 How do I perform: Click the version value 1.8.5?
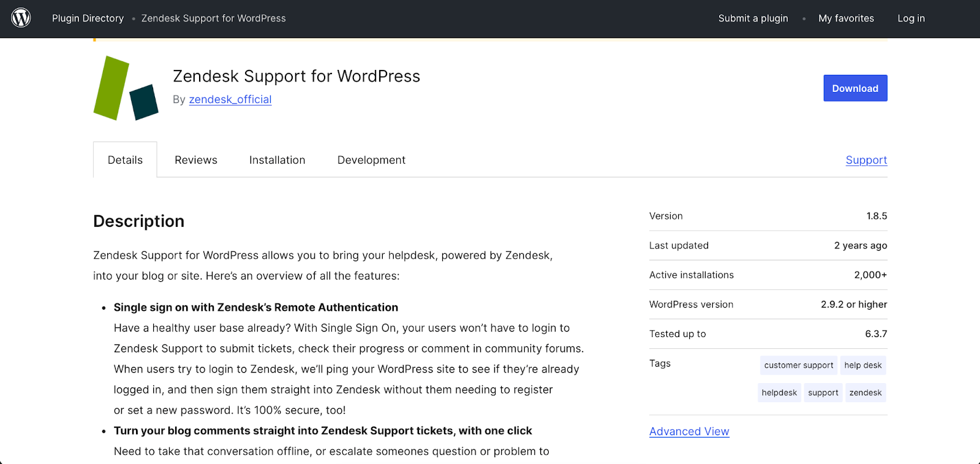coord(876,216)
